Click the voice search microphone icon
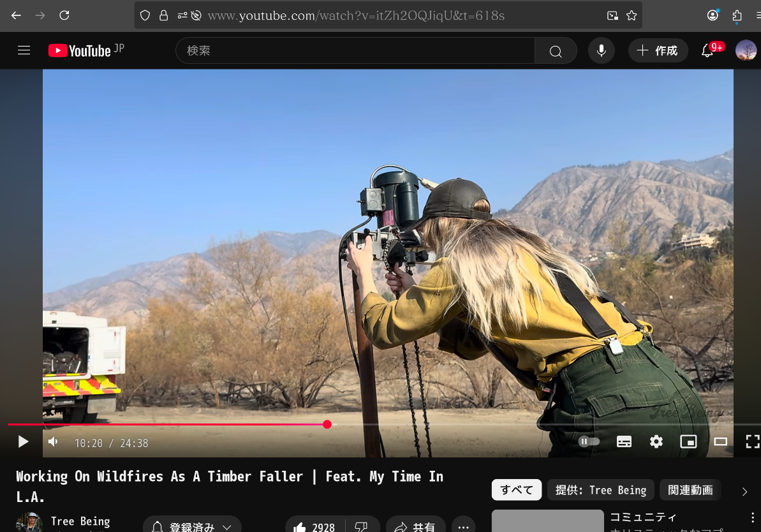The height and width of the screenshot is (532, 761). [601, 50]
